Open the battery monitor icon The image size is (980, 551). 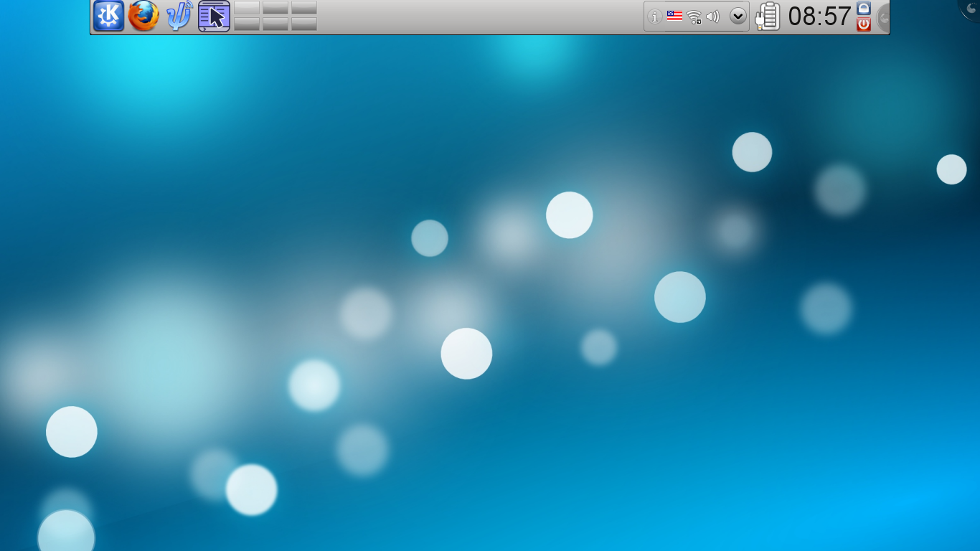(x=768, y=16)
